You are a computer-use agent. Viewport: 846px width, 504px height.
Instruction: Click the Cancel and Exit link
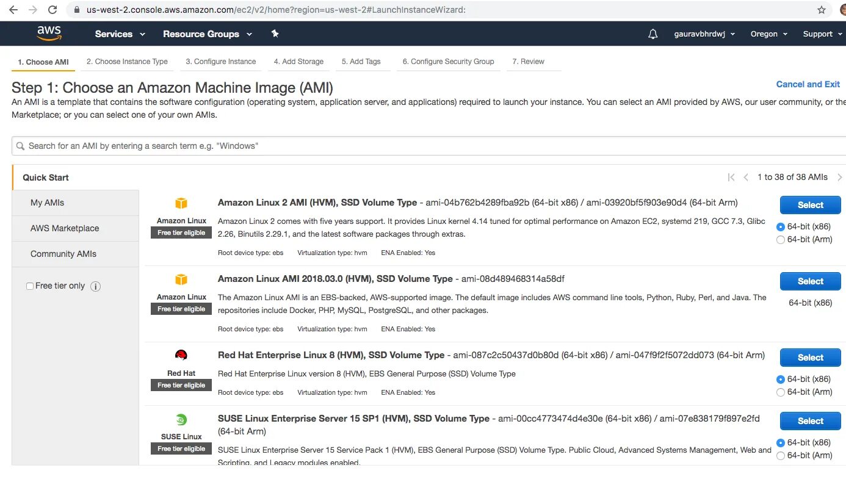808,84
